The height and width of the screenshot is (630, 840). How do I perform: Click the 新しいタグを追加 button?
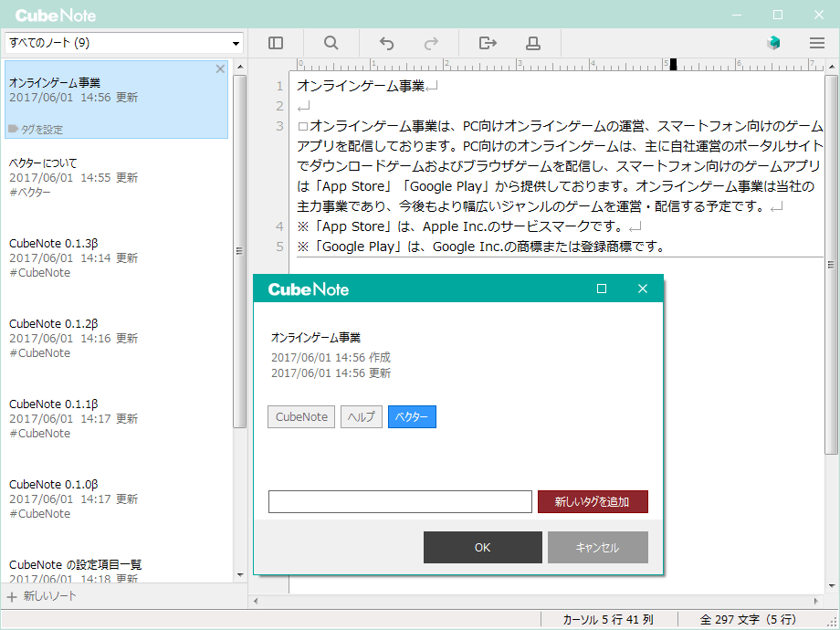(593, 501)
